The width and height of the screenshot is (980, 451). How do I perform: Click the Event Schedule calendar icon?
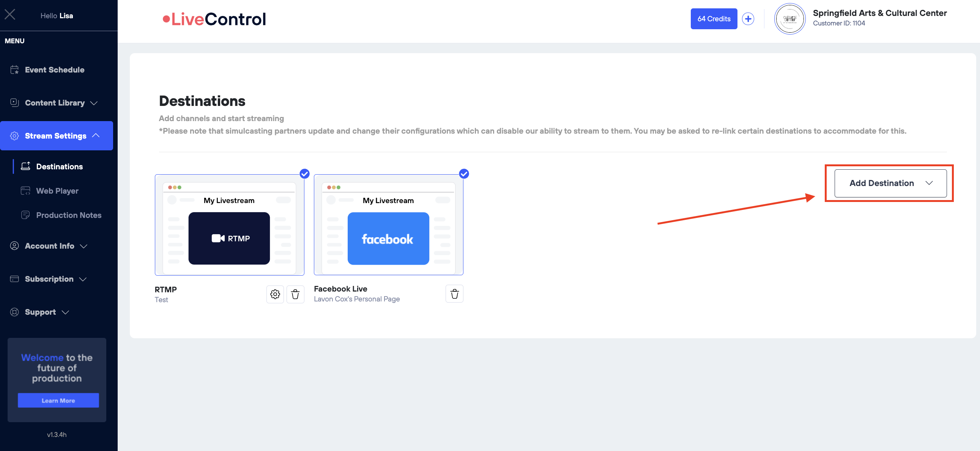point(14,69)
